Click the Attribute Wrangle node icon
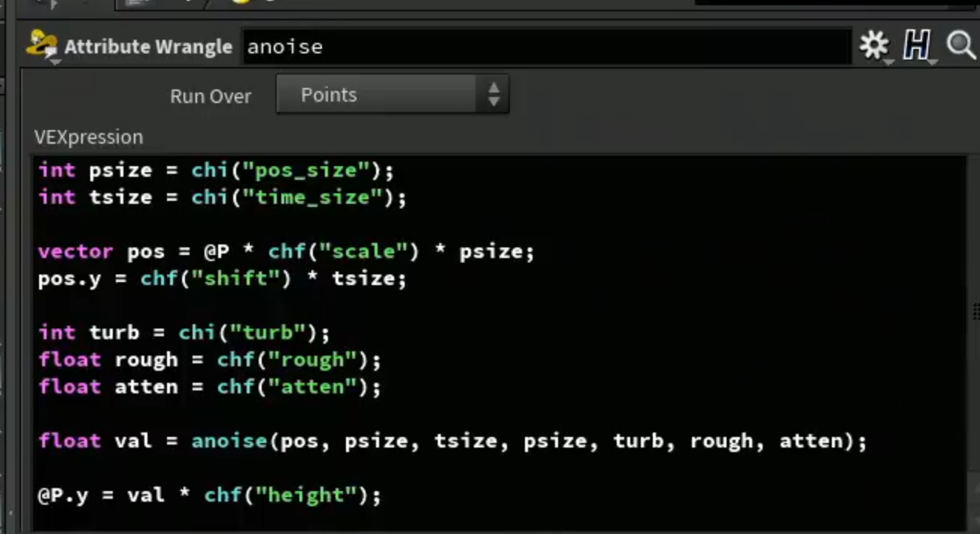The image size is (980, 534). [42, 47]
